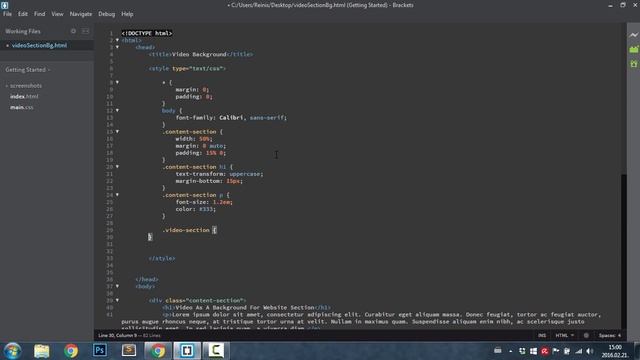Expand the screenshots folder
This screenshot has width=640, height=360.
(x=24, y=86)
